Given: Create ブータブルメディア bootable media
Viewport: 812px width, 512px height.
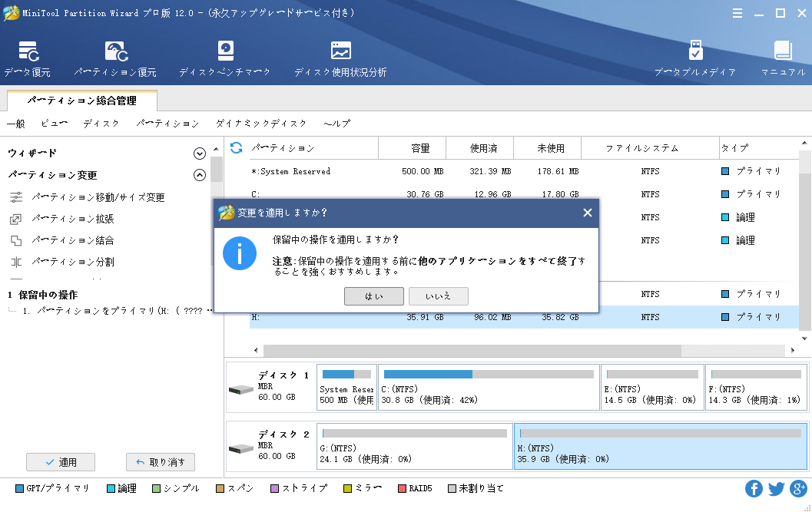Looking at the screenshot, I should click(695, 60).
